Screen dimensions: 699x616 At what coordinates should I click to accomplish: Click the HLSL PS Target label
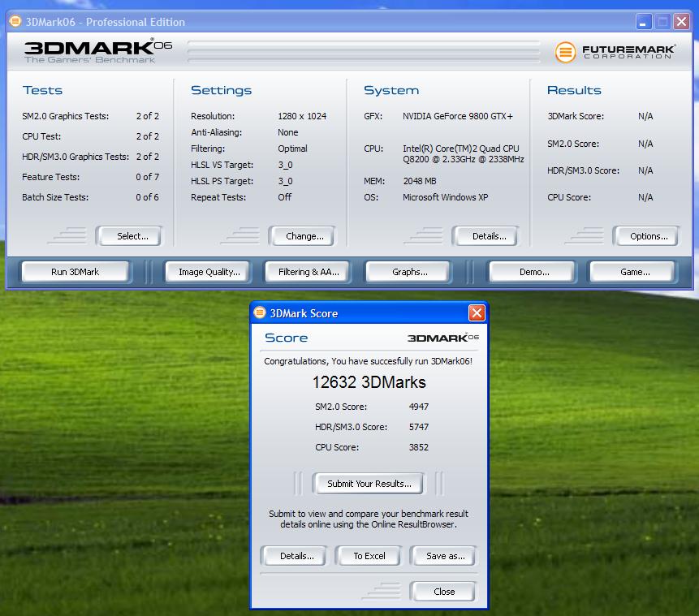tap(222, 181)
